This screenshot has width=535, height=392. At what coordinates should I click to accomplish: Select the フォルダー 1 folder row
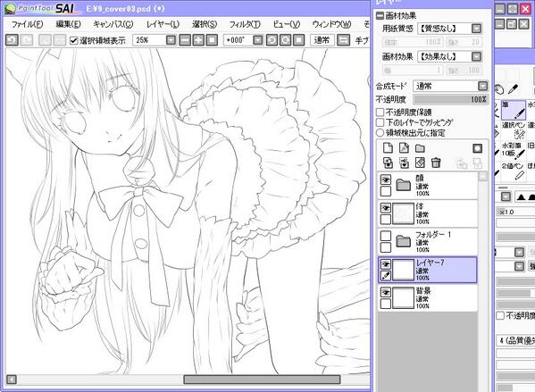tap(428, 242)
